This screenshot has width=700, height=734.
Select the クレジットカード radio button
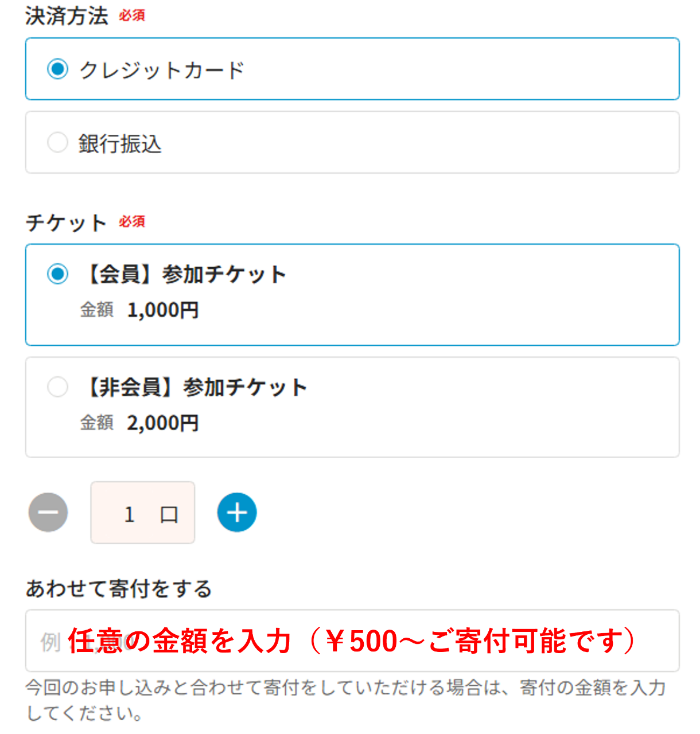tap(57, 69)
